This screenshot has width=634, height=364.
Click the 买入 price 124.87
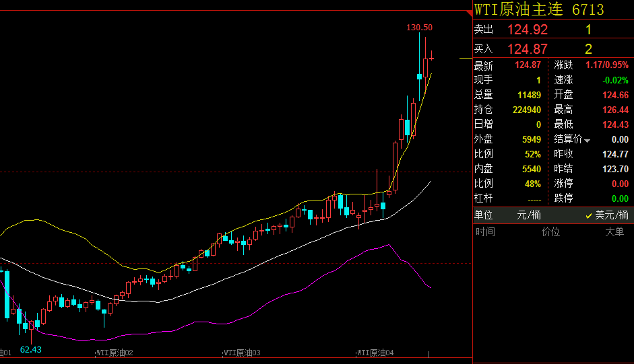528,49
